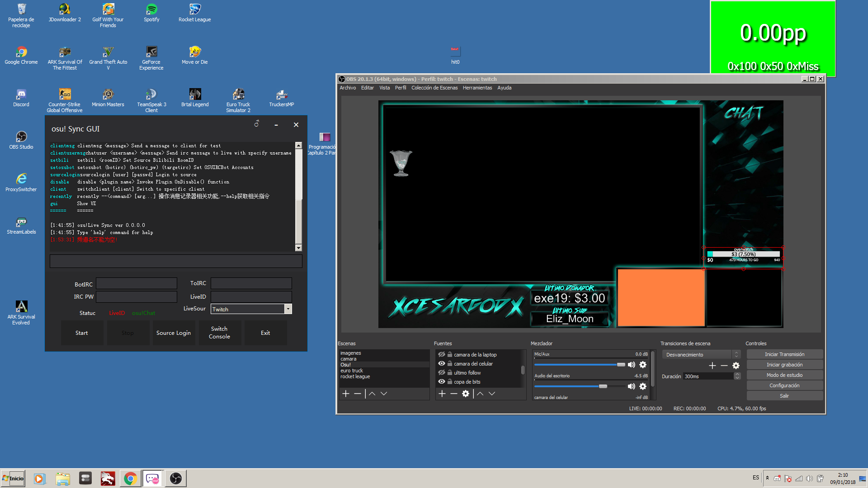
Task: Open Audio del escritorio settings gear
Action: pyautogui.click(x=643, y=386)
